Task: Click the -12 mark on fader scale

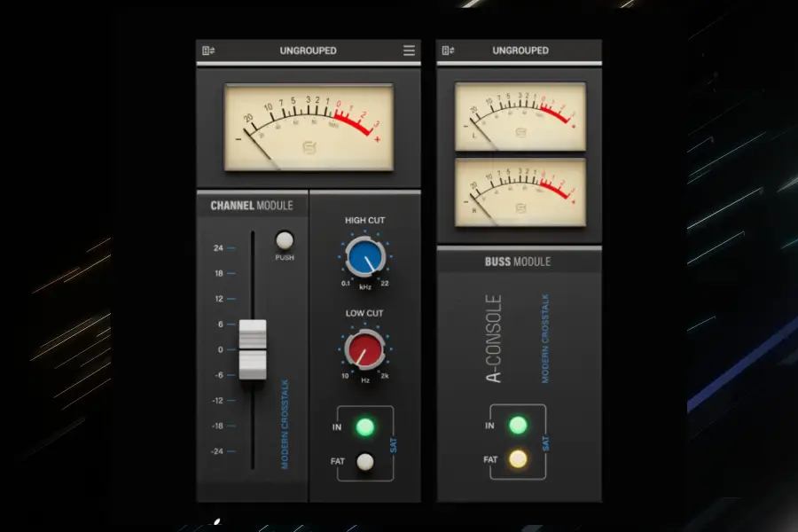Action: (x=217, y=400)
